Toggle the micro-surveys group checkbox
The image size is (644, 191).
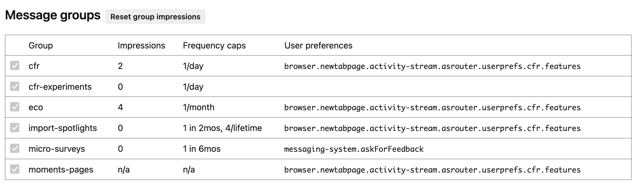pyautogui.click(x=15, y=149)
